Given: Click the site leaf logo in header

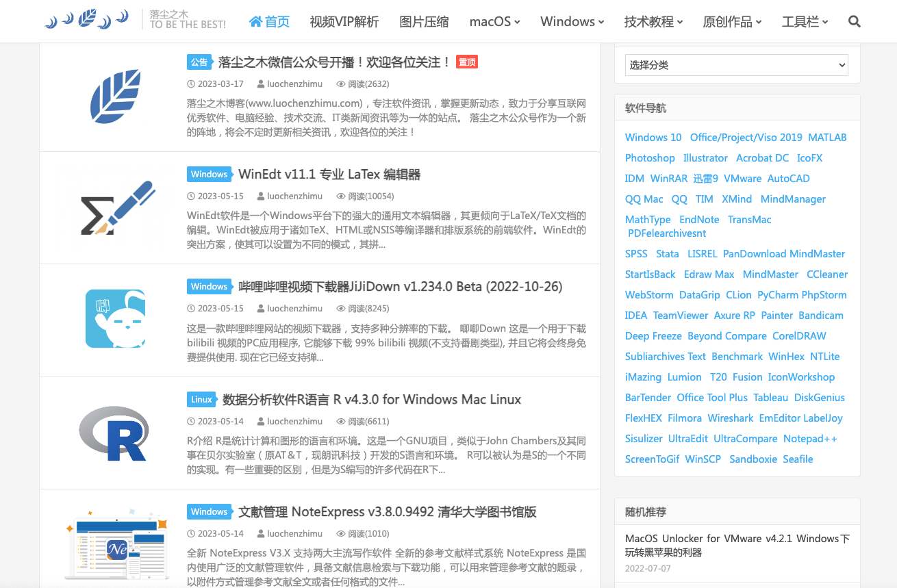Looking at the screenshot, I should (86, 18).
